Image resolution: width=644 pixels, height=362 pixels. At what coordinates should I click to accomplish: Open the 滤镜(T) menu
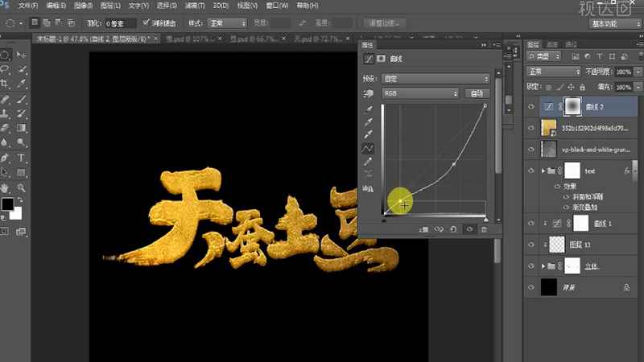195,6
